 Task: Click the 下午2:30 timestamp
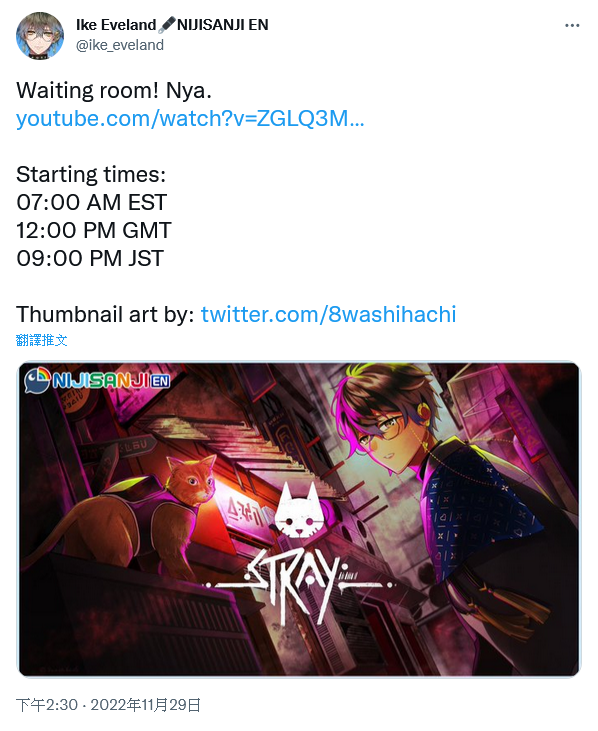click(x=47, y=704)
